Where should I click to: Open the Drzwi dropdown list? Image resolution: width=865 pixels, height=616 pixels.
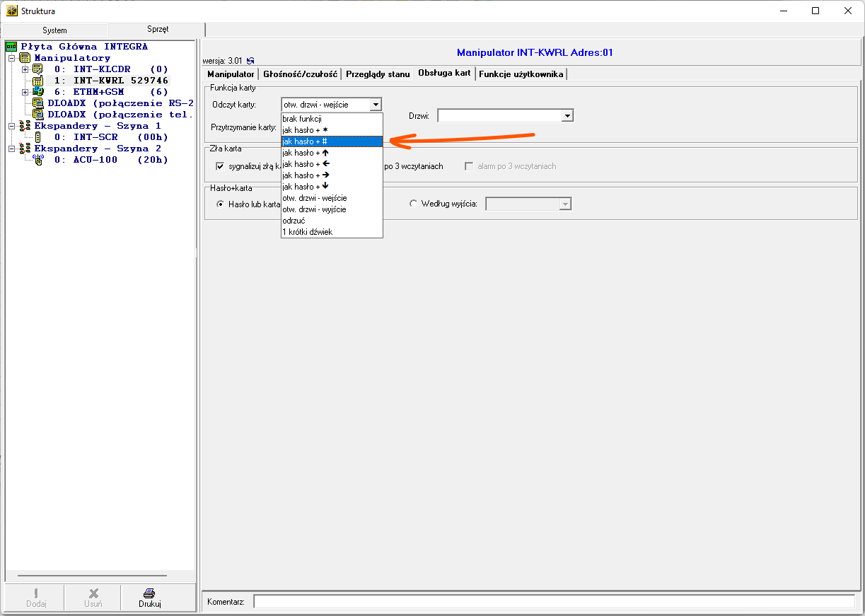(567, 115)
